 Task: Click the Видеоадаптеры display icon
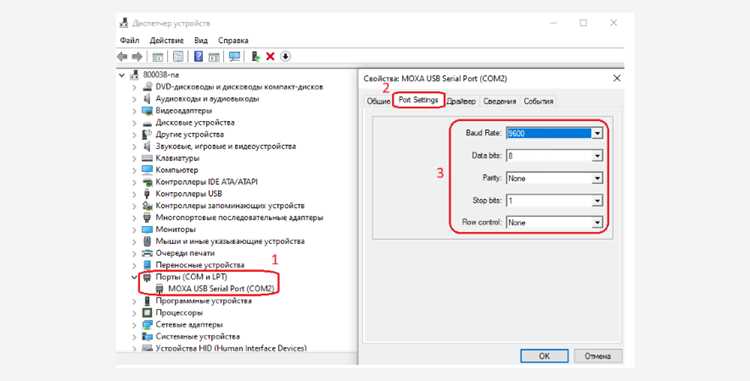coord(147,111)
